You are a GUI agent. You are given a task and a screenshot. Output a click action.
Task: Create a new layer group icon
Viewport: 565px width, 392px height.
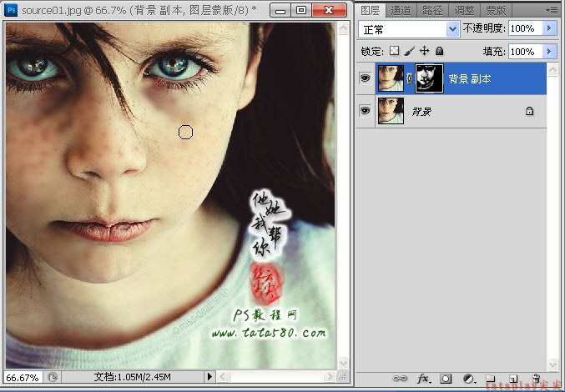490,379
